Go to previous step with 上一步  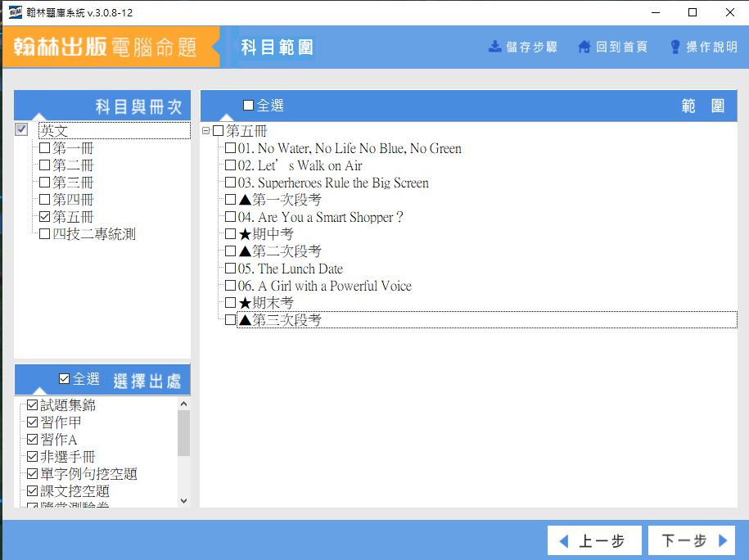(x=594, y=541)
